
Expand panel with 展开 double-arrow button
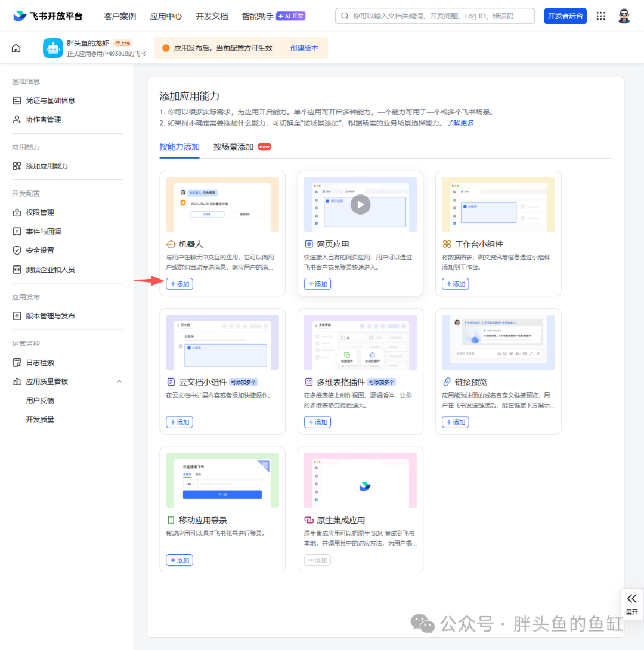tap(631, 603)
